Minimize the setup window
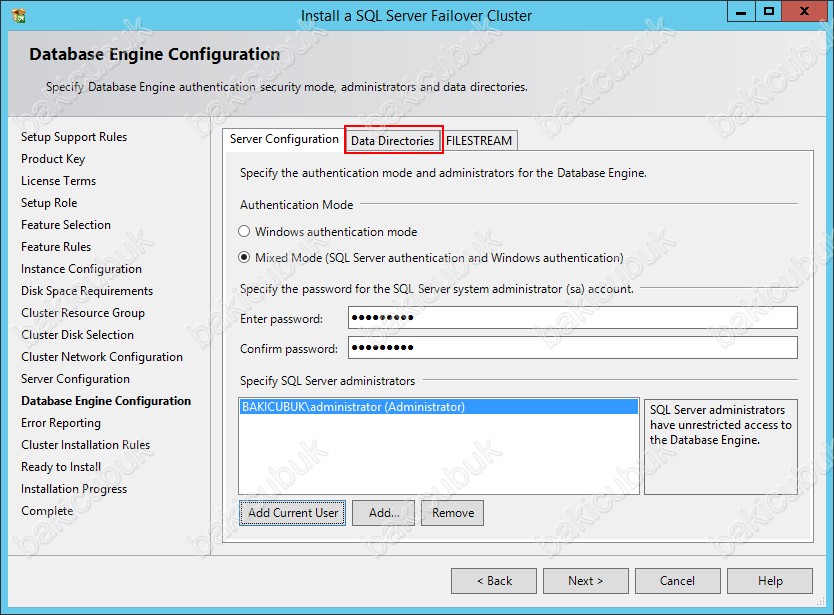 tap(741, 12)
